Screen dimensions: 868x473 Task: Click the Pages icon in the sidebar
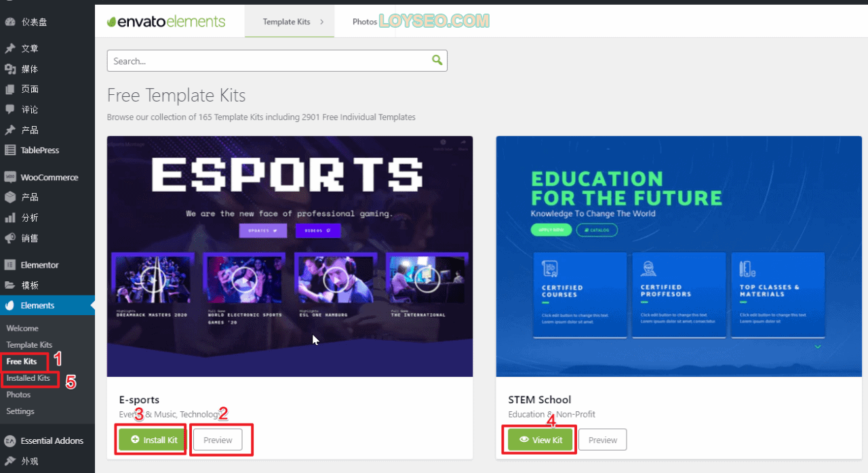point(10,89)
